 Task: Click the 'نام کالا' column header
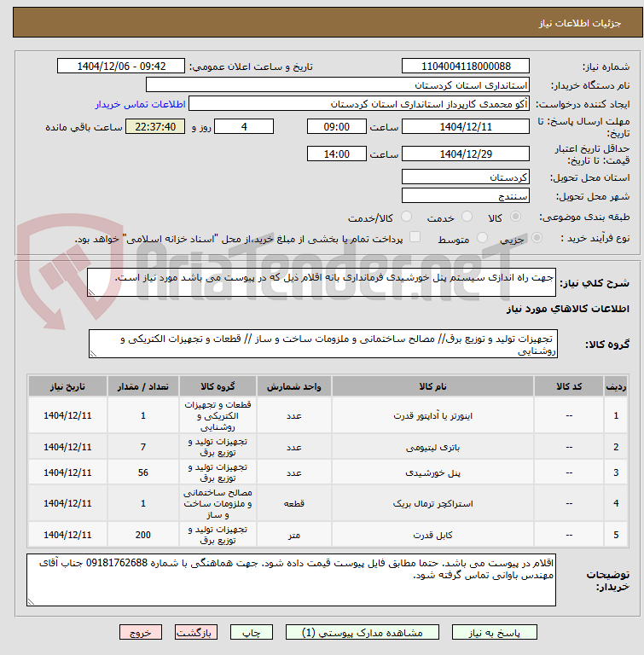[x=432, y=386]
